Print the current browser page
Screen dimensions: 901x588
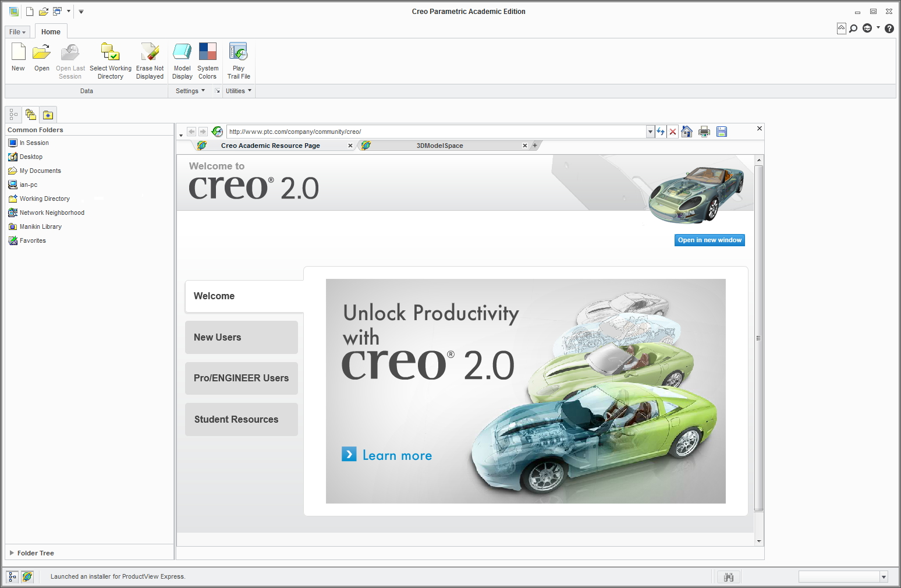click(704, 132)
